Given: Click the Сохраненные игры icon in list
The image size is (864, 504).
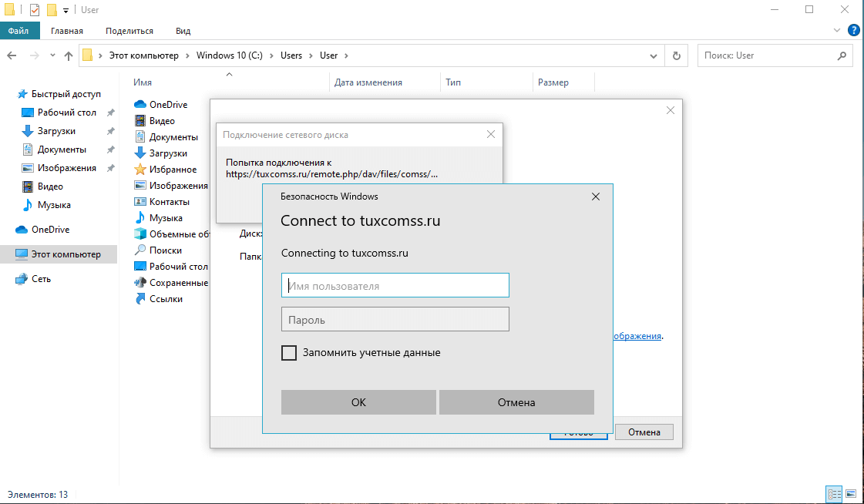Looking at the screenshot, I should [x=140, y=283].
